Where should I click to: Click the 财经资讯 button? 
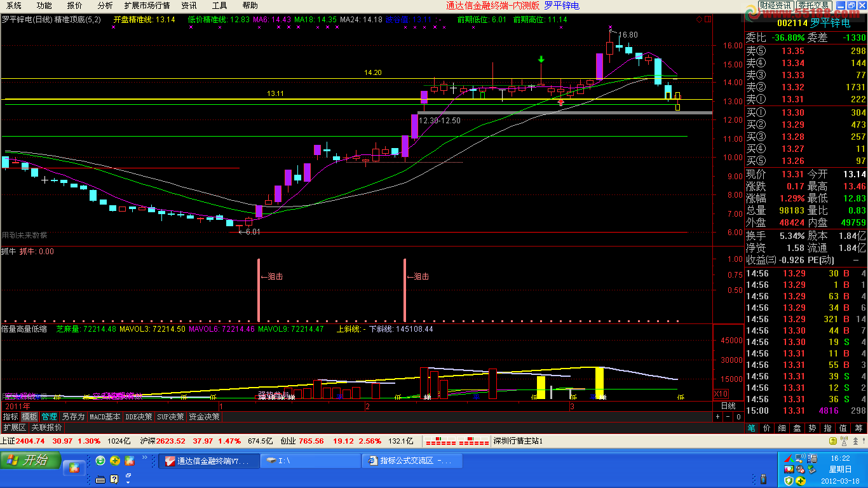(x=775, y=5)
